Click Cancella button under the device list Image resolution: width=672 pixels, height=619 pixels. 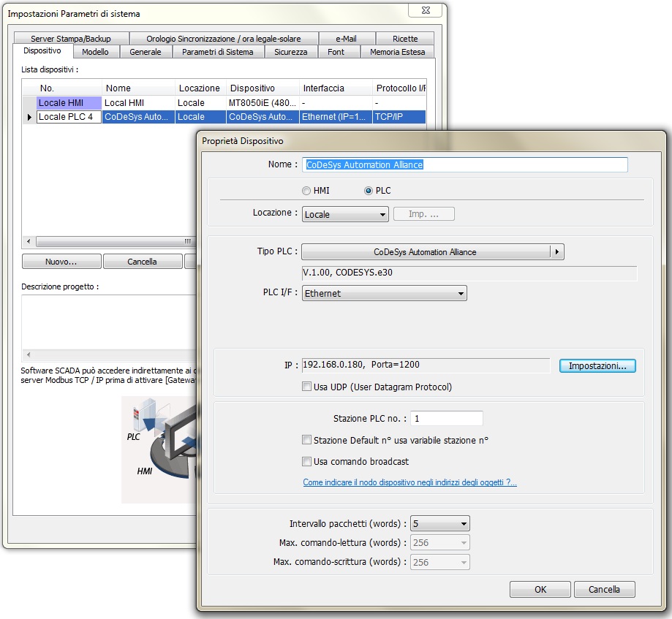[x=143, y=262]
